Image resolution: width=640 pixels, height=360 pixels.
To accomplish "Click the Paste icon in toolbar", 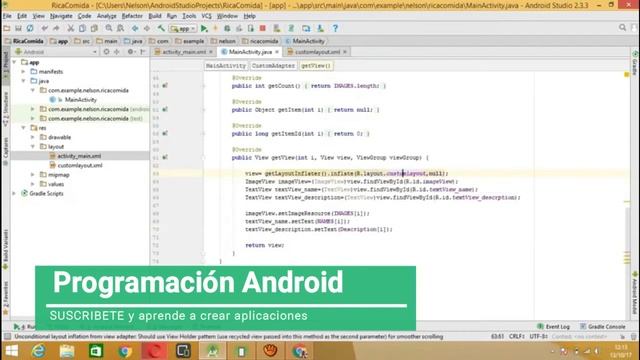I will (x=94, y=28).
